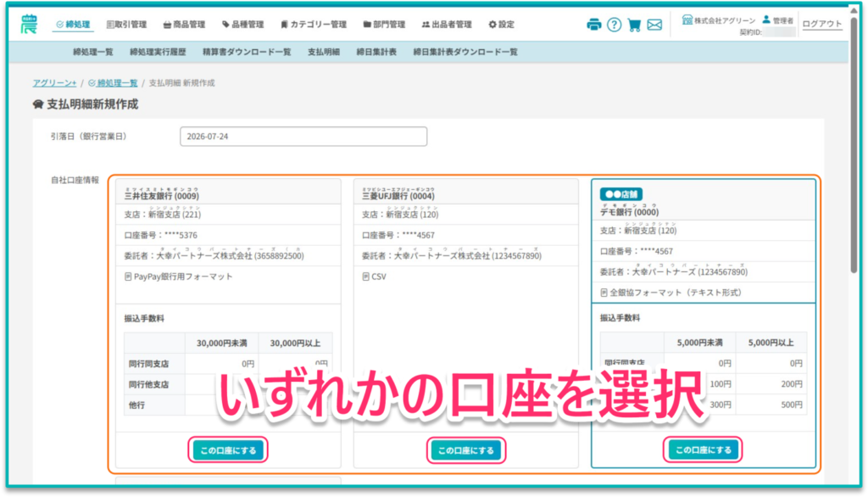Image resolution: width=868 pixels, height=497 pixels.
Task: Click the file icon beside 全銀協フォーマット
Action: click(604, 293)
